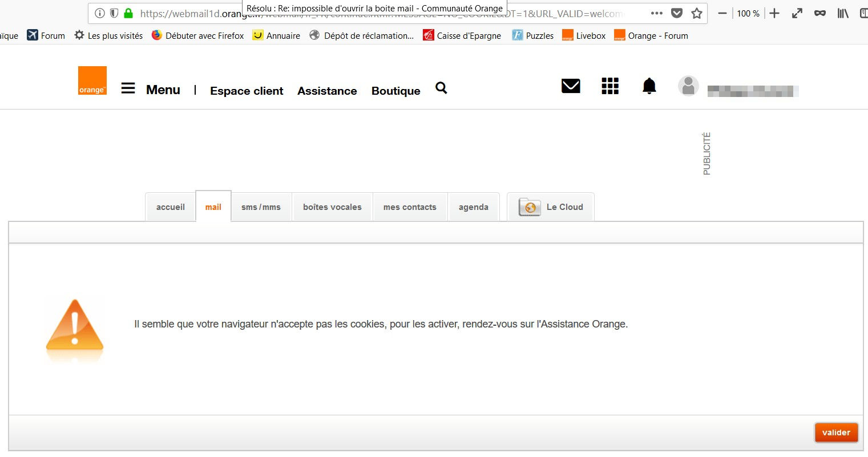Toggle bookmark star for this page

pos(697,13)
